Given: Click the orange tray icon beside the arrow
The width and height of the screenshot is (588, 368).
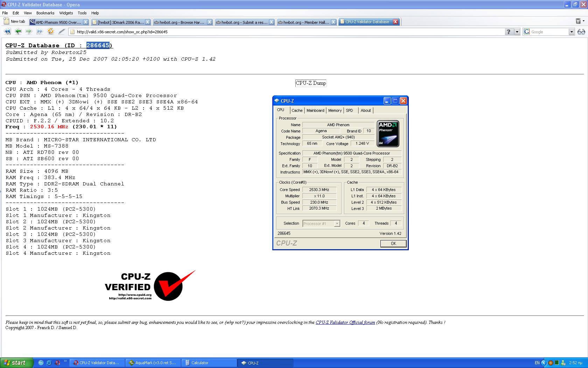Looking at the screenshot, I should 551,363.
